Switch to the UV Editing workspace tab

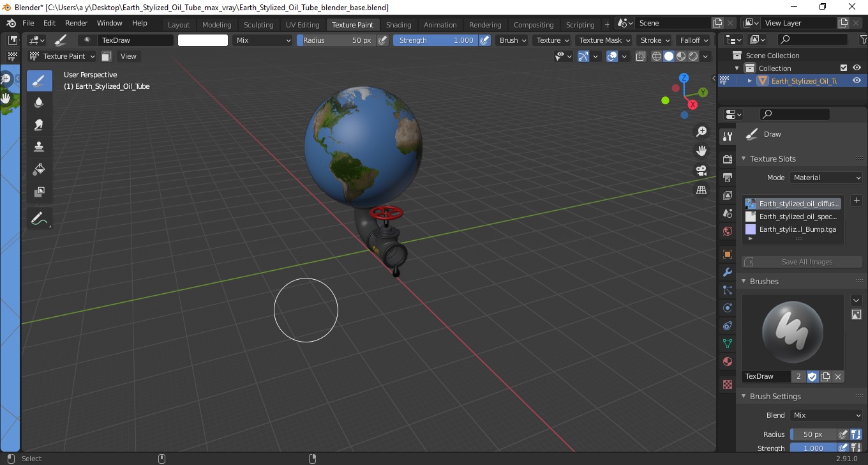[x=303, y=25]
